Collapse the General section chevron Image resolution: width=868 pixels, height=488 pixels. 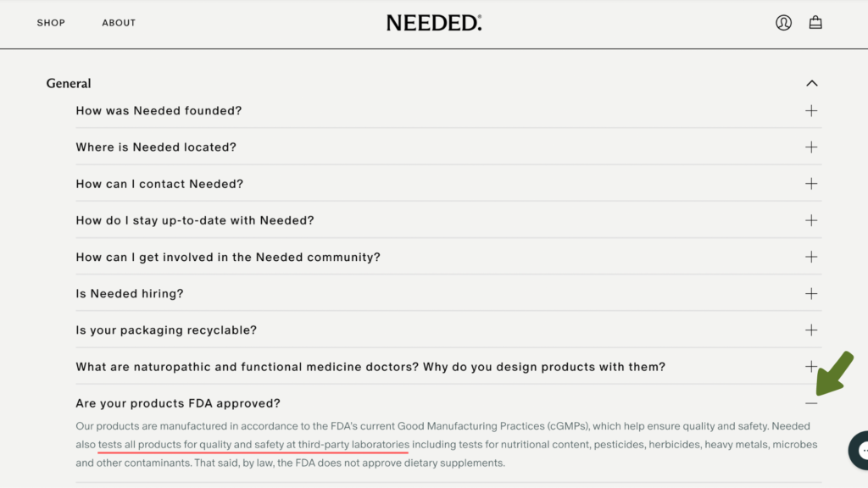click(811, 83)
